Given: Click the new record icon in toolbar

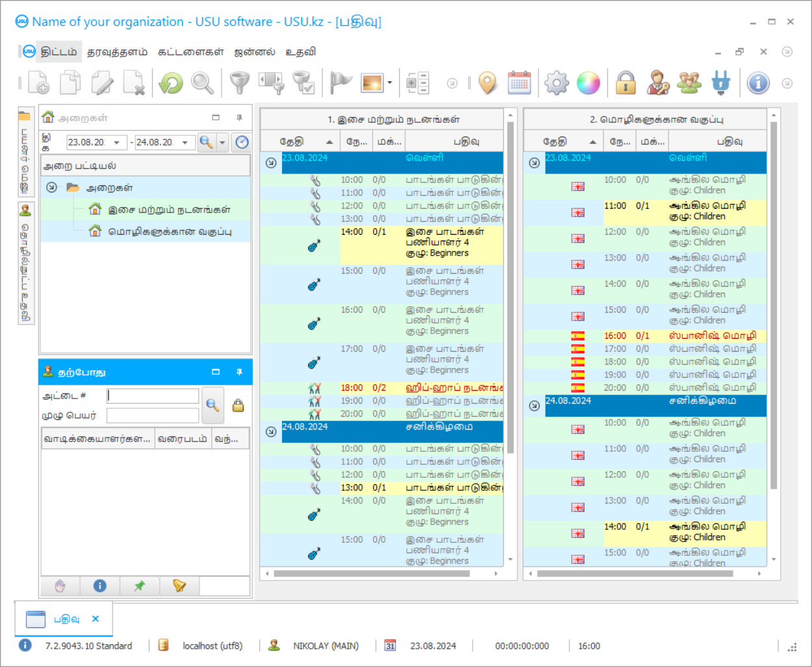Looking at the screenshot, I should (x=39, y=83).
